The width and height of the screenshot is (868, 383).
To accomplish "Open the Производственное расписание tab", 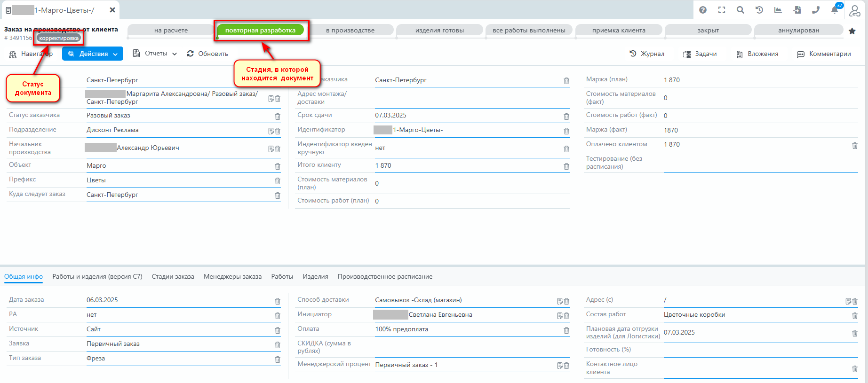I will 385,277.
